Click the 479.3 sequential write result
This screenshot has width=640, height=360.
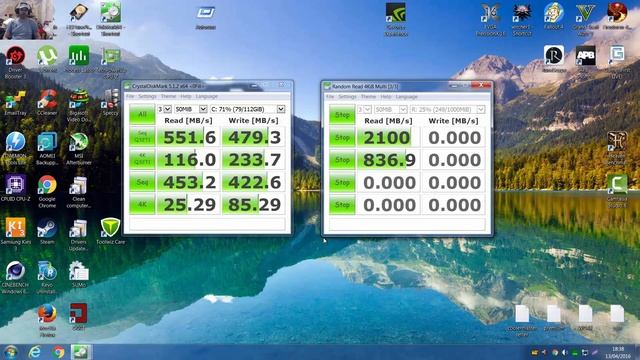pos(253,137)
